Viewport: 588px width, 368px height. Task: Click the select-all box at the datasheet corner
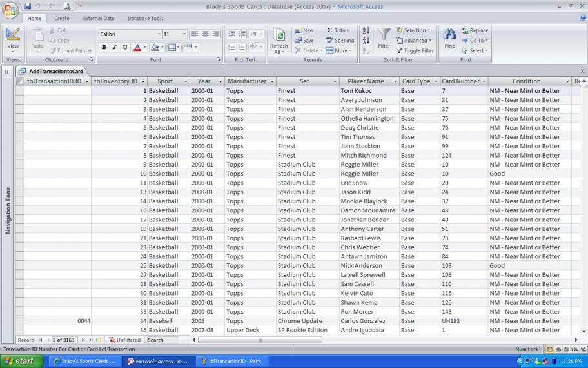(x=19, y=81)
